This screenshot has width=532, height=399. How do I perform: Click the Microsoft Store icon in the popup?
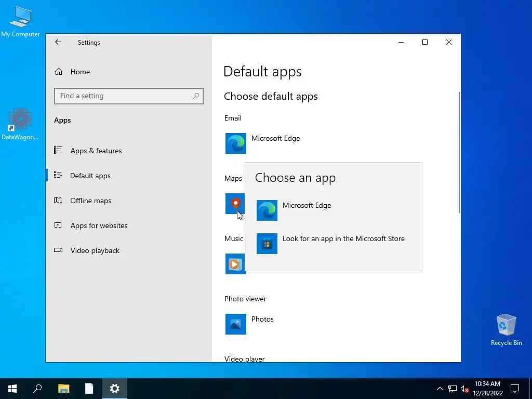(267, 244)
